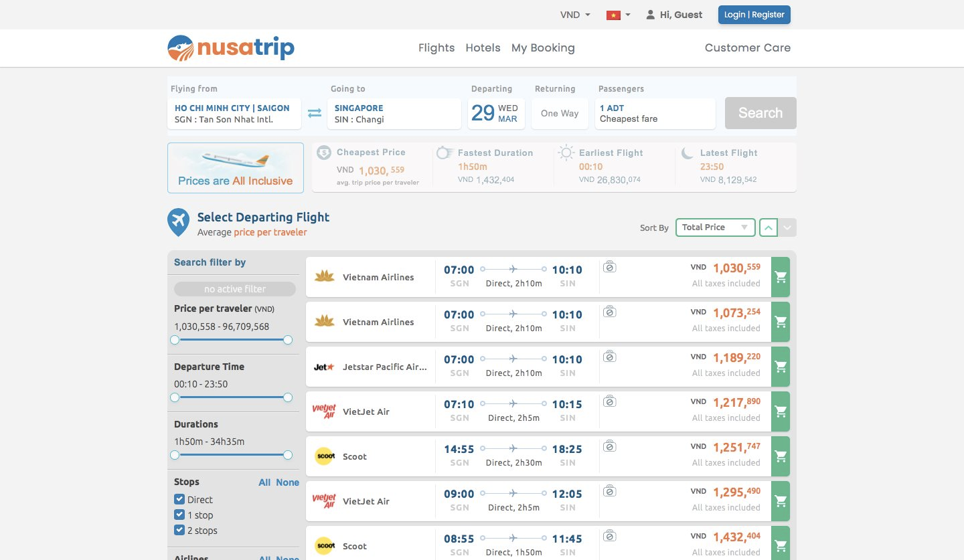Image resolution: width=964 pixels, height=560 pixels.
Task: Click the sun icon in Earliest Flight
Action: (566, 153)
